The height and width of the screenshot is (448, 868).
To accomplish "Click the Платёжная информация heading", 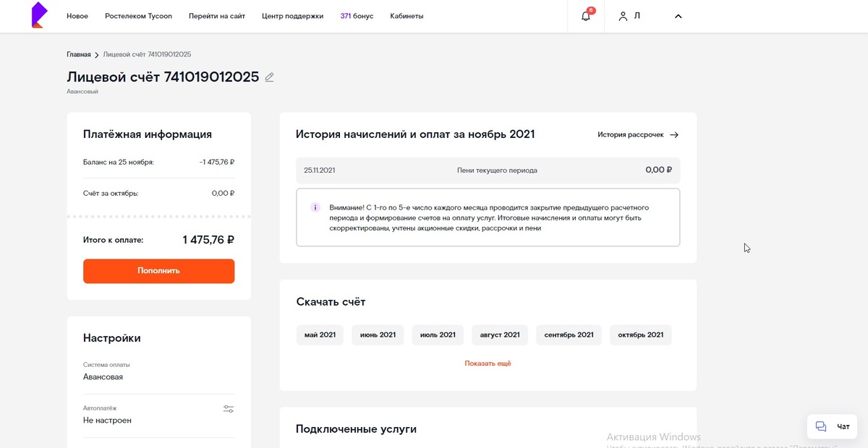I will 148,134.
